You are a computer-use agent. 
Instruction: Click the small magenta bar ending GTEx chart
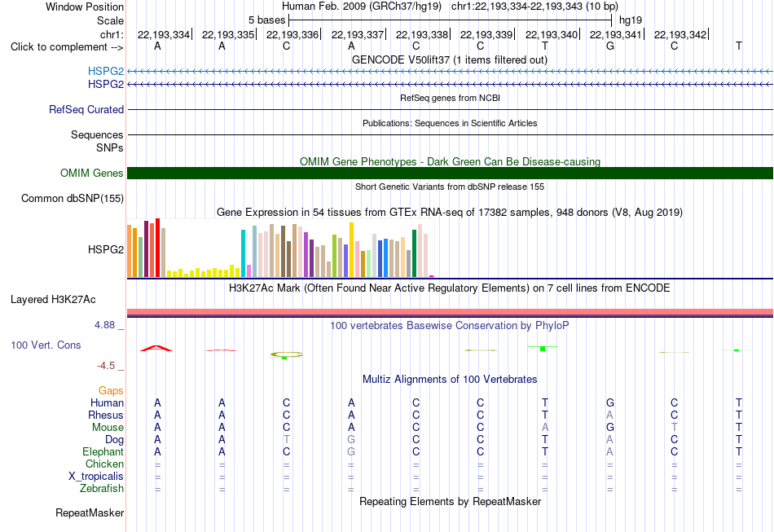click(432, 276)
